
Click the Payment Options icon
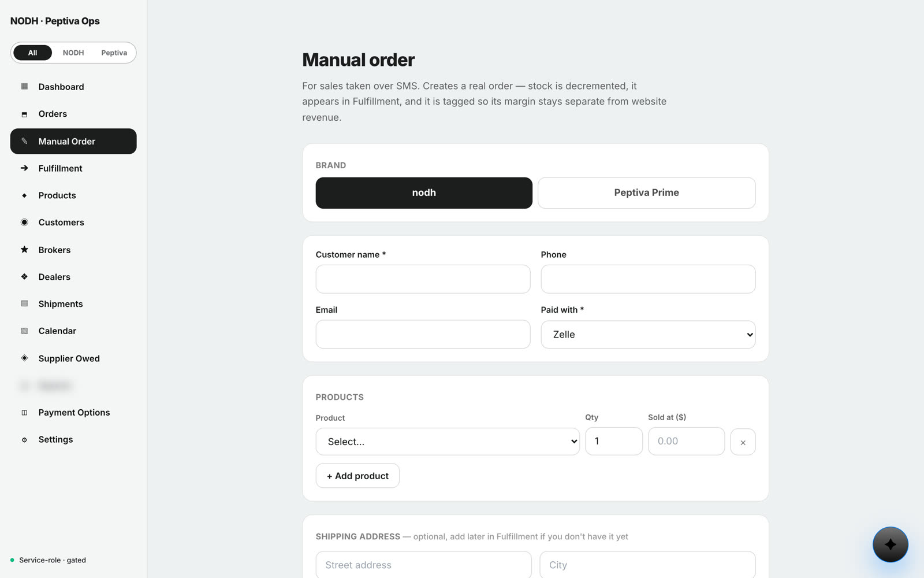(24, 413)
